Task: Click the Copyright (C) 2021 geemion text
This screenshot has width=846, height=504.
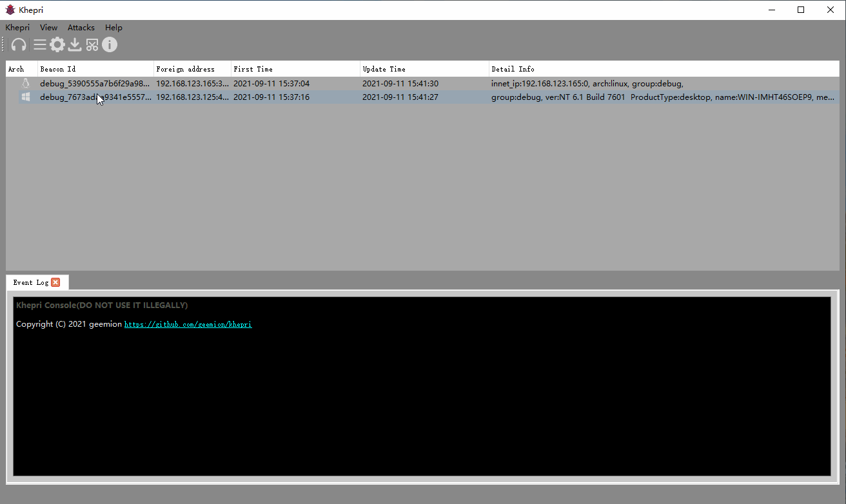Action: click(69, 324)
